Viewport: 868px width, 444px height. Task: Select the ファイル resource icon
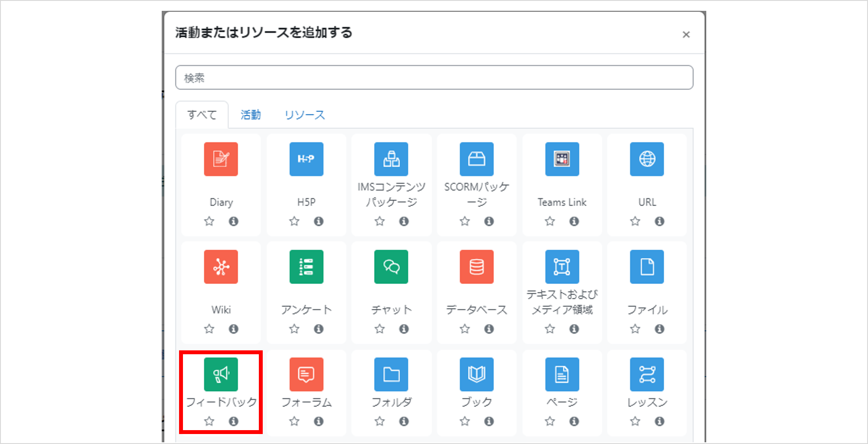(x=647, y=267)
